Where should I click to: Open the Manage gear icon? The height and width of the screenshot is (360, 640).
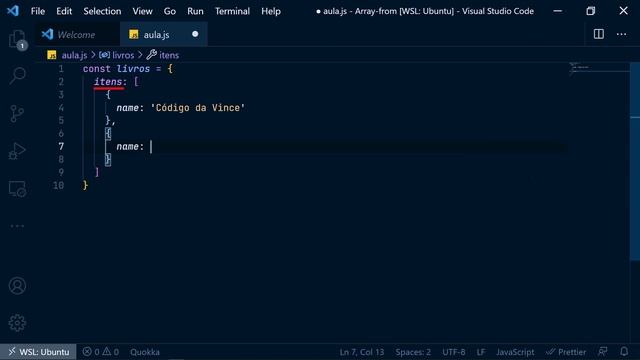(x=17, y=323)
